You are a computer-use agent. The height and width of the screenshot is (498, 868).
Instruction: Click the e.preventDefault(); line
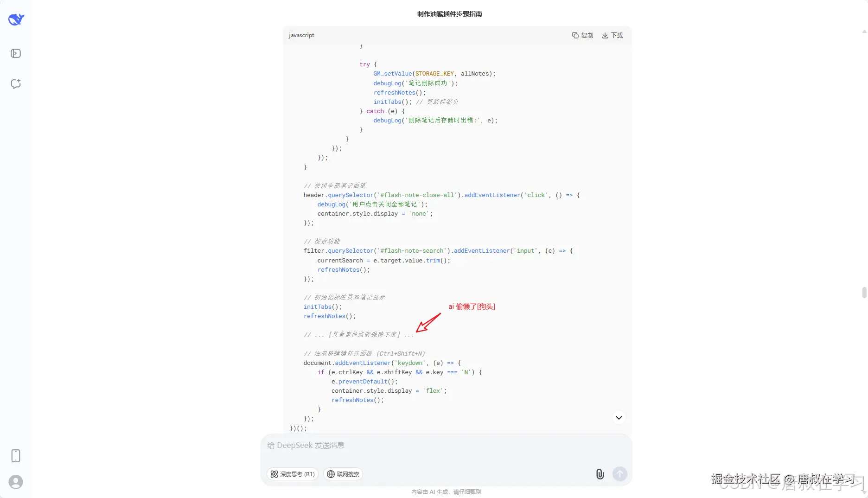tap(364, 382)
